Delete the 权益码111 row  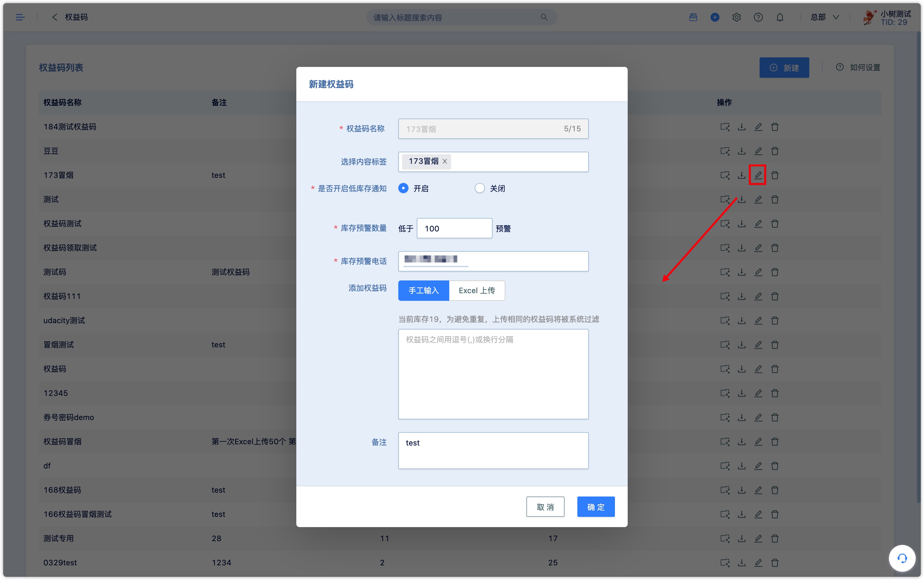[x=775, y=296]
